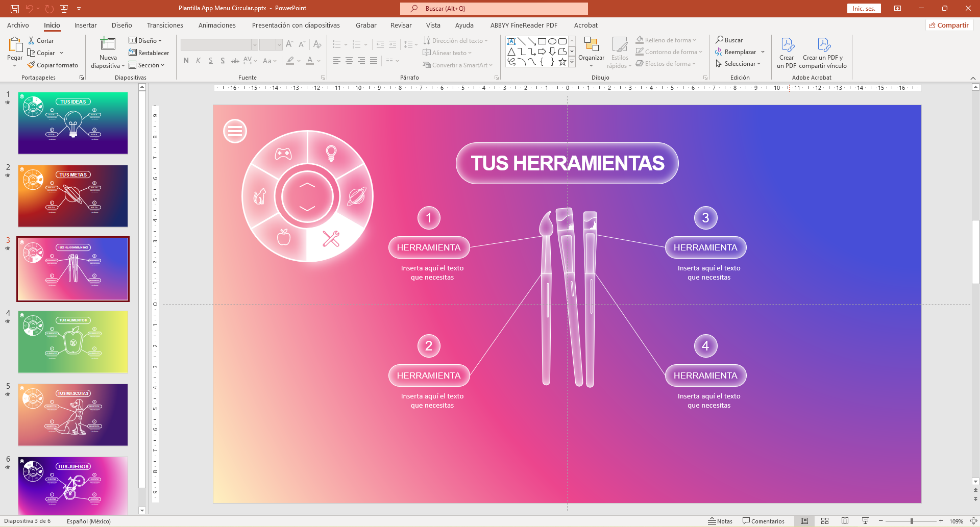
Task: Switch to slide sorter view
Action: click(825, 521)
